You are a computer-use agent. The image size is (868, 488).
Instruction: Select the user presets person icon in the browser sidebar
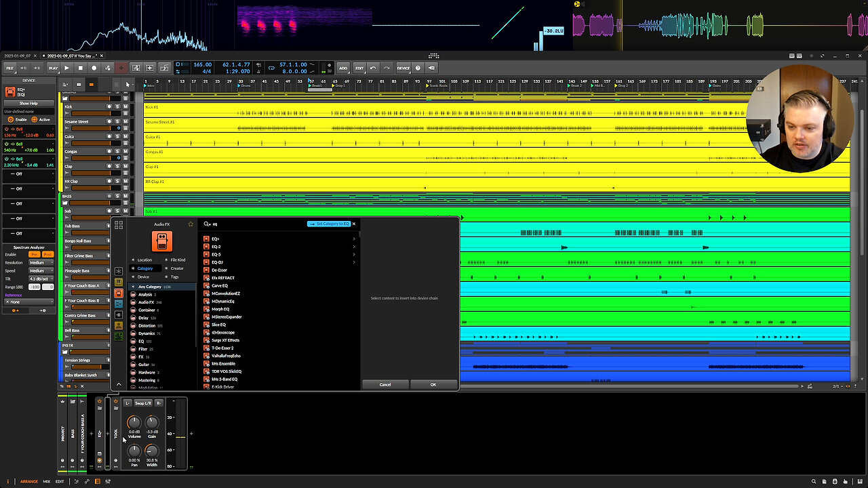point(119,326)
